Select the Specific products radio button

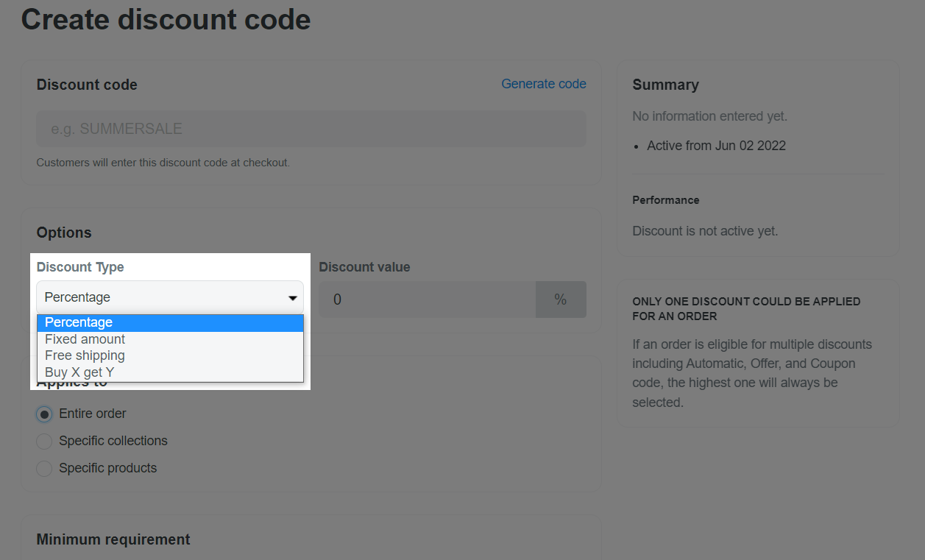point(44,468)
